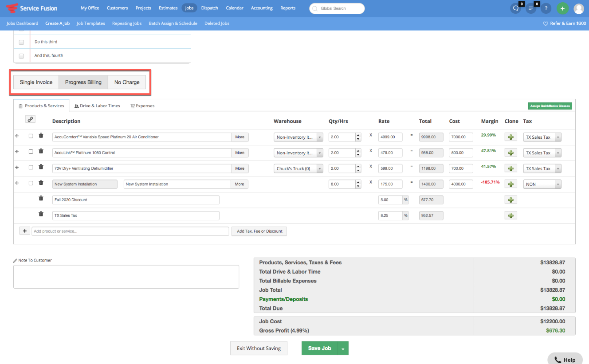This screenshot has height=364, width=589.
Task: Expand the Save Job dropdown arrow
Action: point(343,348)
